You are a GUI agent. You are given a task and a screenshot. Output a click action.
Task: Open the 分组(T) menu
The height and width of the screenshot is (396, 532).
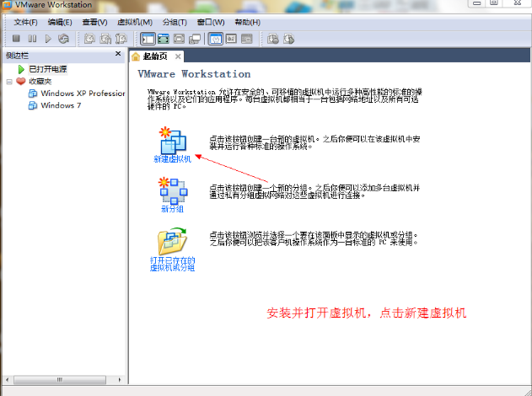point(175,23)
